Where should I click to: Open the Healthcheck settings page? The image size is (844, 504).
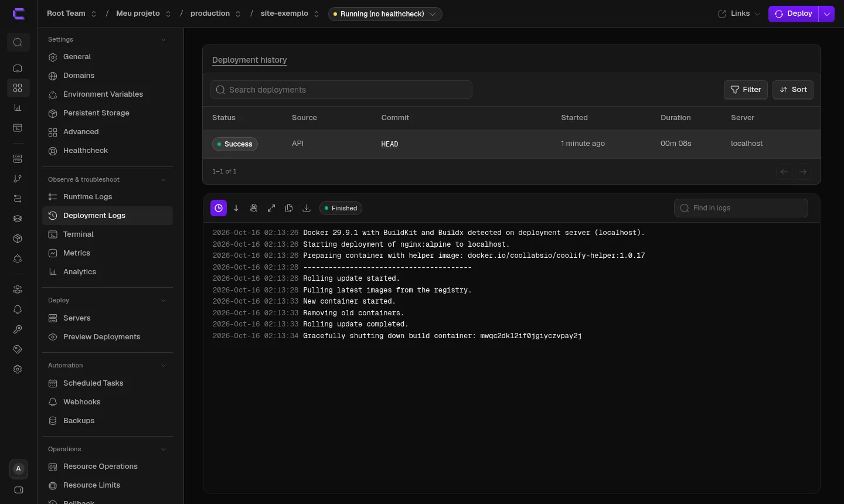[108, 151]
